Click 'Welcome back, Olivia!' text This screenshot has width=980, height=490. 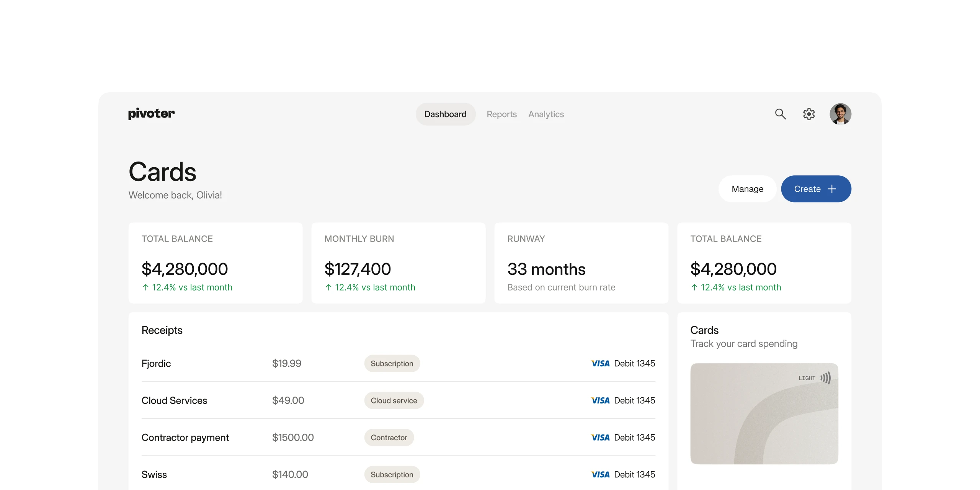[x=175, y=195]
